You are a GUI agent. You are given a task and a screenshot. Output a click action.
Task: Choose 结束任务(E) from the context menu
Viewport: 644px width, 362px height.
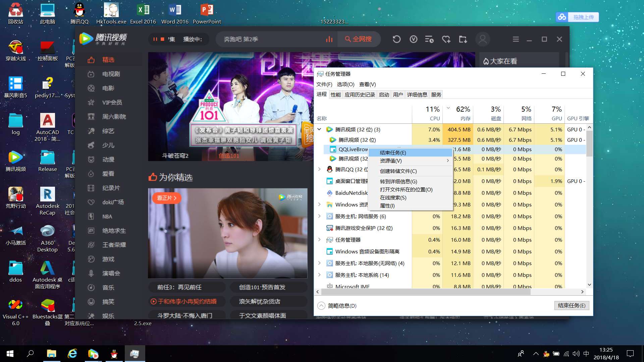[x=411, y=153]
